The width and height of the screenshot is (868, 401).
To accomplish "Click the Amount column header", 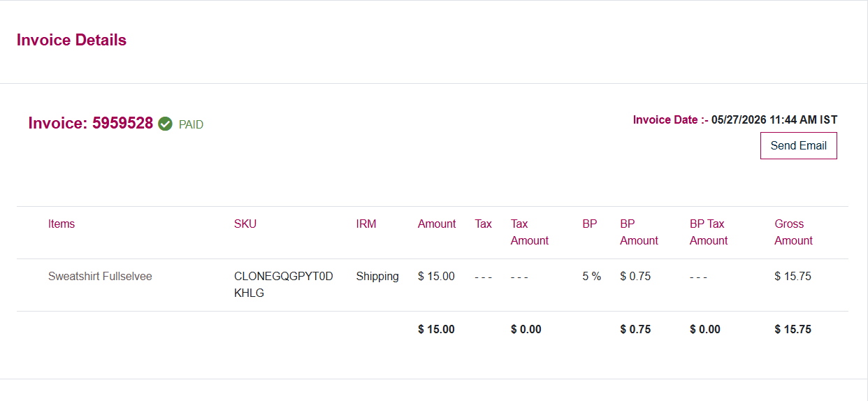I will (437, 224).
